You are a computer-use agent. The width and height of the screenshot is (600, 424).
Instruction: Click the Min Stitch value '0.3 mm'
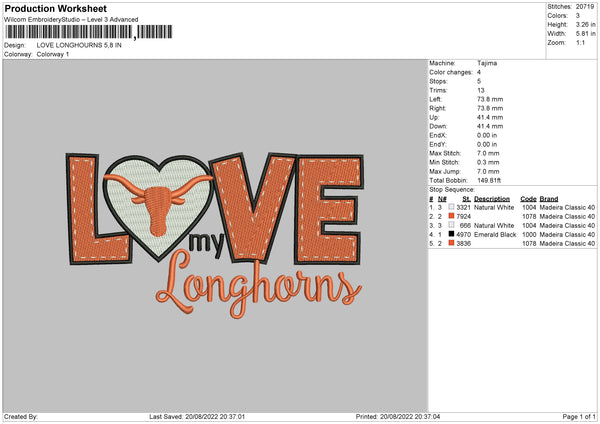[488, 163]
